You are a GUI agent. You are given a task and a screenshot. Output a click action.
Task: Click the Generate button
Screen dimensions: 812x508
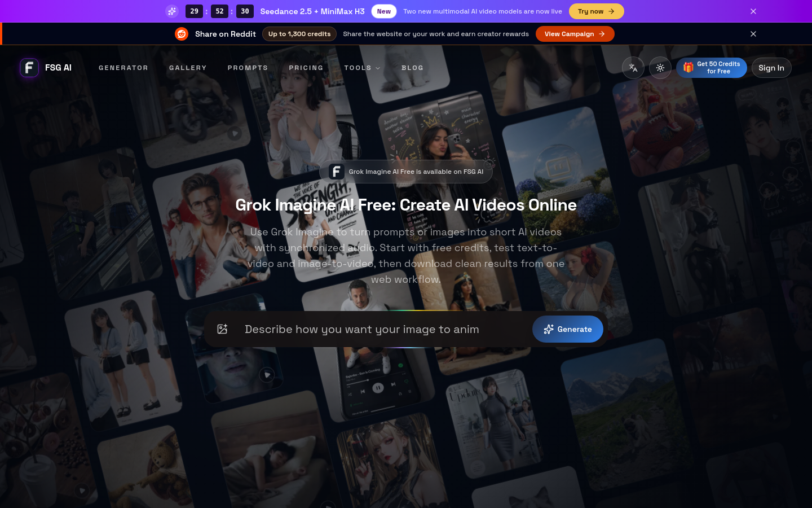click(x=568, y=329)
